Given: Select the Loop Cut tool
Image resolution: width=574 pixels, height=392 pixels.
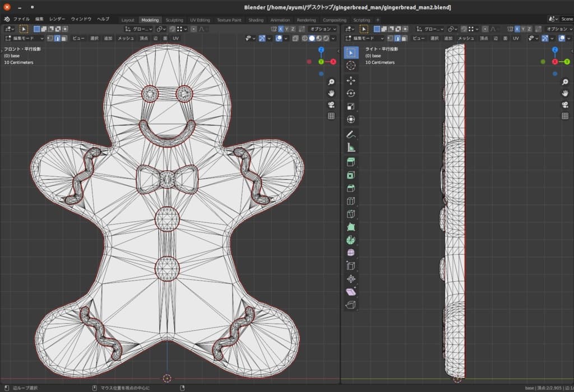Looking at the screenshot, I should point(351,201).
